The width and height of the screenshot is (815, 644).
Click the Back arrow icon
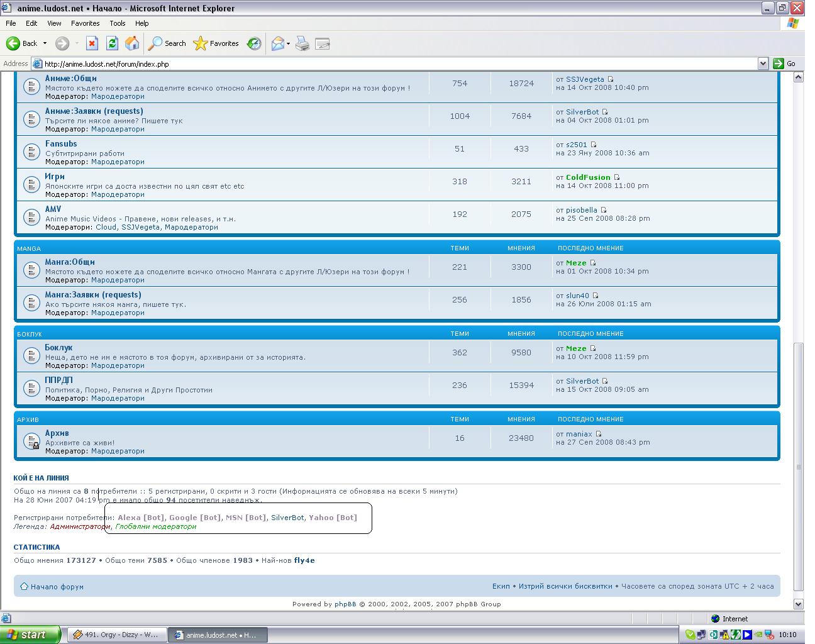[13, 43]
